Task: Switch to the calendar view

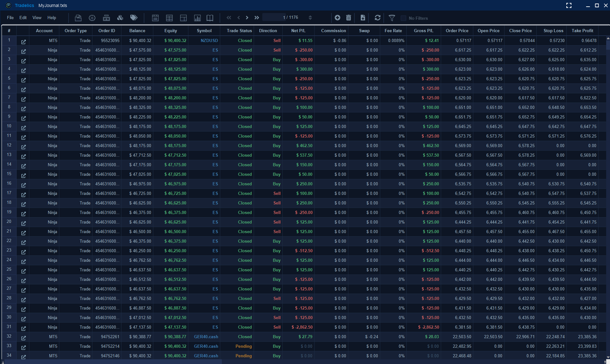Action: pyautogui.click(x=155, y=18)
